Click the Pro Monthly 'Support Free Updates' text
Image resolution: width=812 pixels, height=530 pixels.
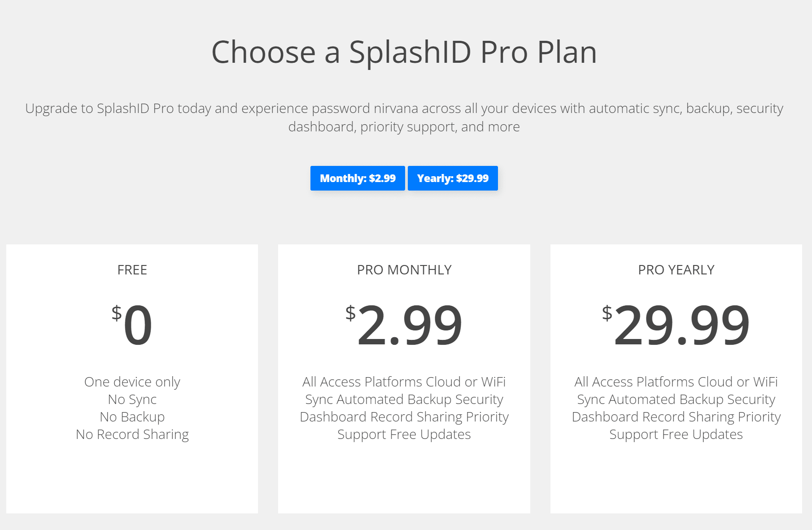click(x=404, y=434)
